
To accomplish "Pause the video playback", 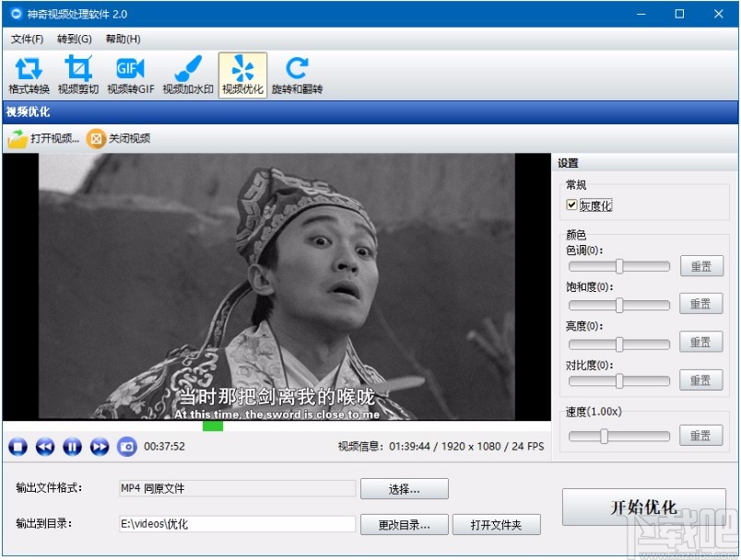I will click(72, 446).
